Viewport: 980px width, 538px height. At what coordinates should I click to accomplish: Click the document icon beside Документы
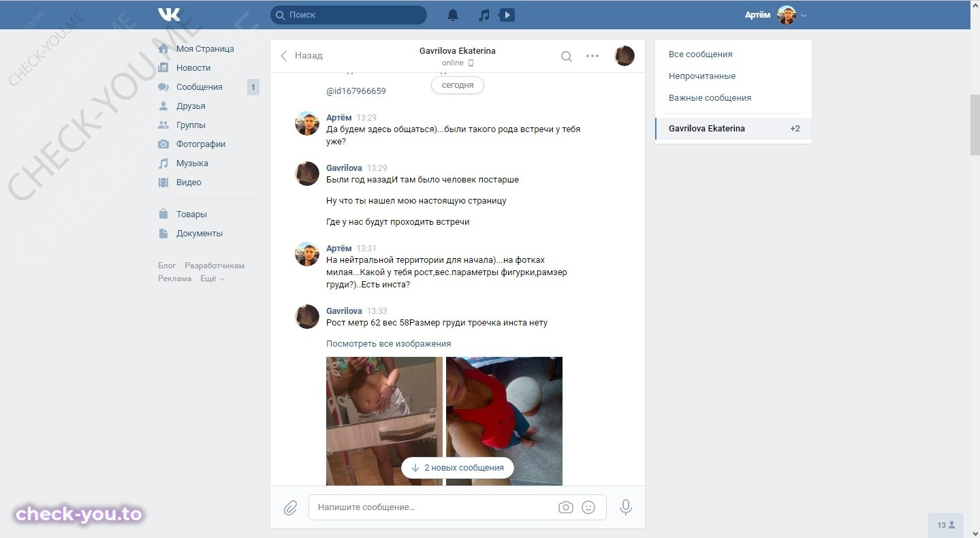point(163,234)
